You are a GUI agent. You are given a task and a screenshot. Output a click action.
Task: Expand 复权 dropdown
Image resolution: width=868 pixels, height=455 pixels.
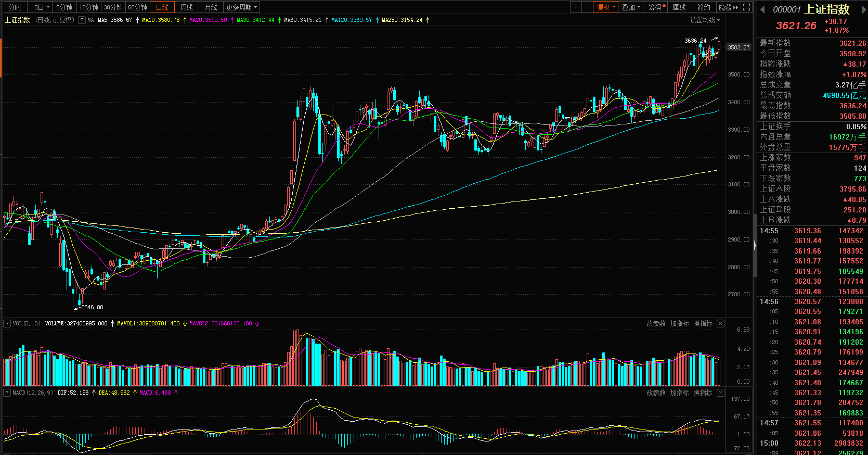pyautogui.click(x=606, y=7)
